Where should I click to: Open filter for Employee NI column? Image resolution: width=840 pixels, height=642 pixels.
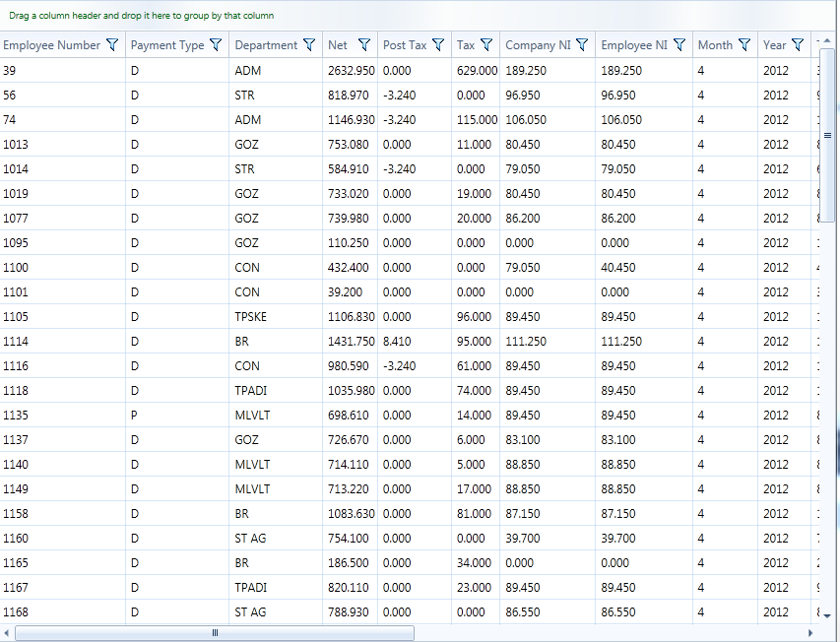point(679,45)
